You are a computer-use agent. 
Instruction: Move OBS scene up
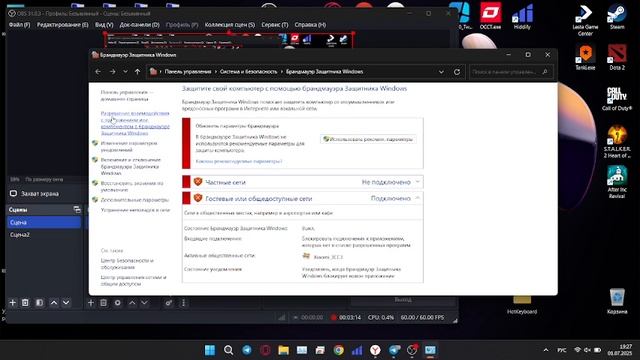53,303
